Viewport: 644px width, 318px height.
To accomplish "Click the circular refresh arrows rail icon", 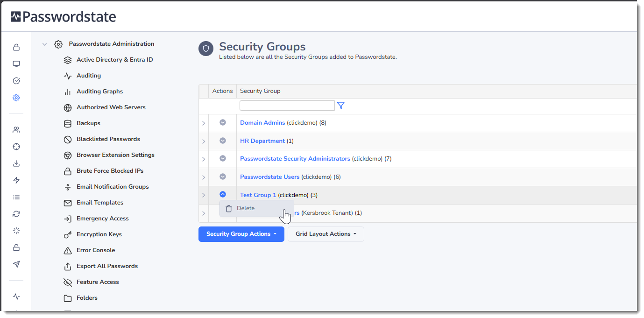I will click(x=16, y=214).
